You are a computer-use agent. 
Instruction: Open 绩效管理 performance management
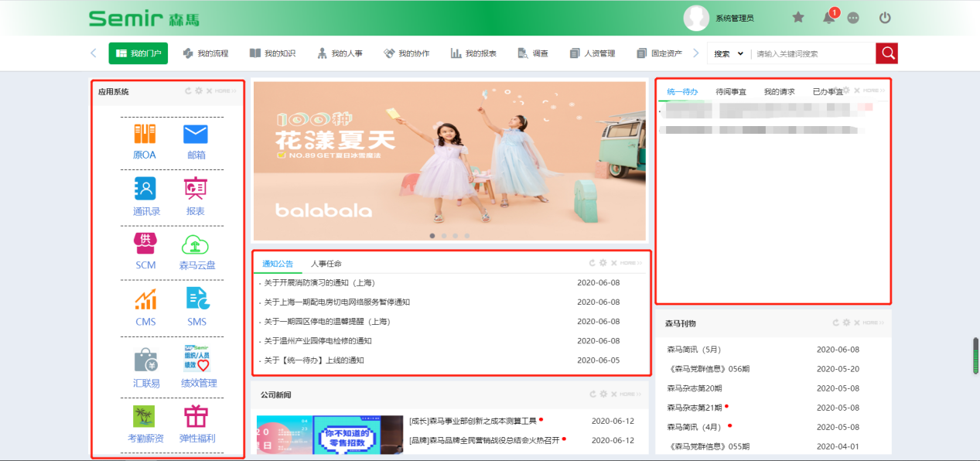pos(199,367)
